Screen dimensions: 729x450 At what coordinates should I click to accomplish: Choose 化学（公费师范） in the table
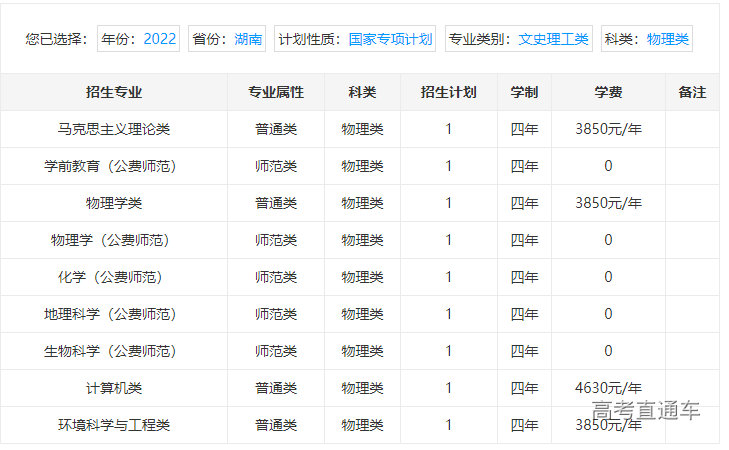[114, 277]
